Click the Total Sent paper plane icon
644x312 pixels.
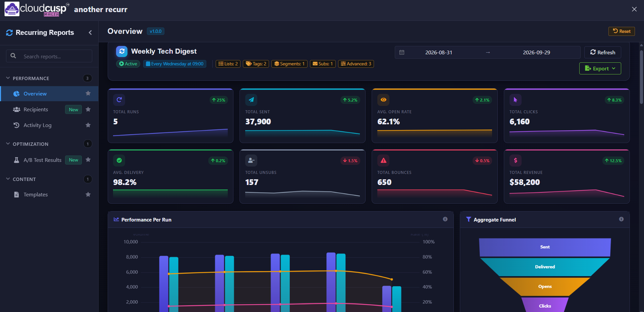point(251,100)
